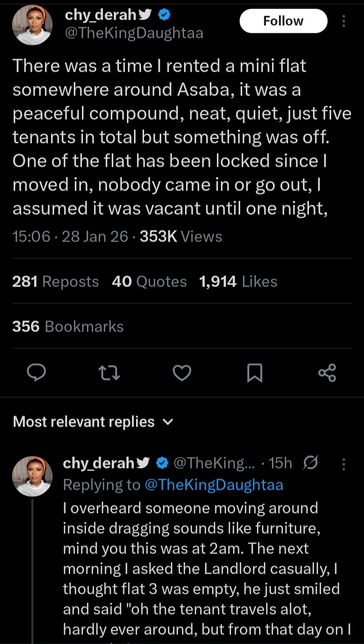Screen dimensions: 364x644
Task: Open the reply composer via speech bubble icon
Action: pyautogui.click(x=37, y=373)
